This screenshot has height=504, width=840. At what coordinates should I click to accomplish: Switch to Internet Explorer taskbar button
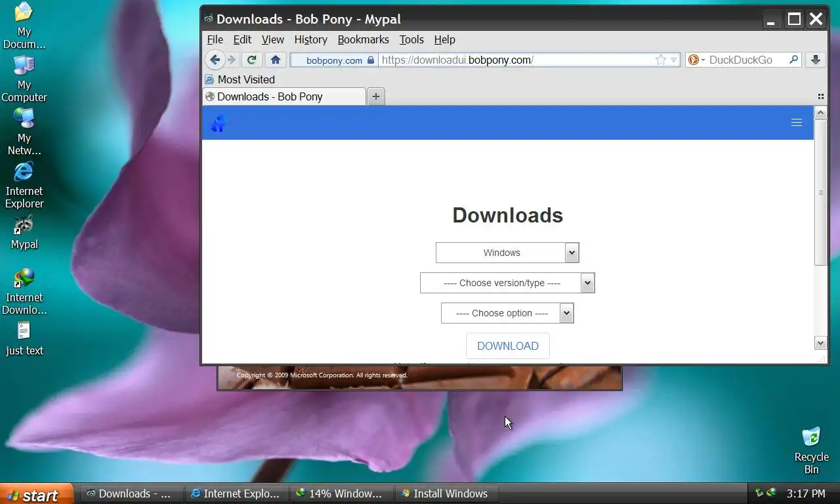click(235, 493)
